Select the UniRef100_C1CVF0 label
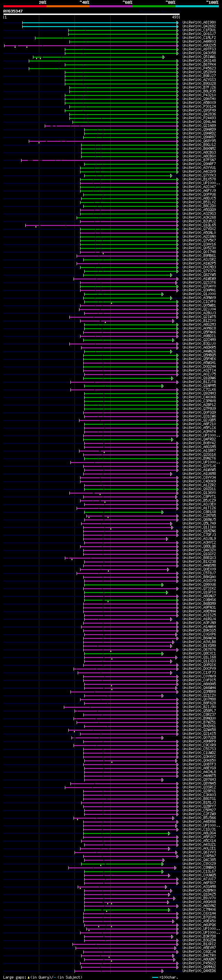This screenshot has height=980, width=222. click(199, 302)
